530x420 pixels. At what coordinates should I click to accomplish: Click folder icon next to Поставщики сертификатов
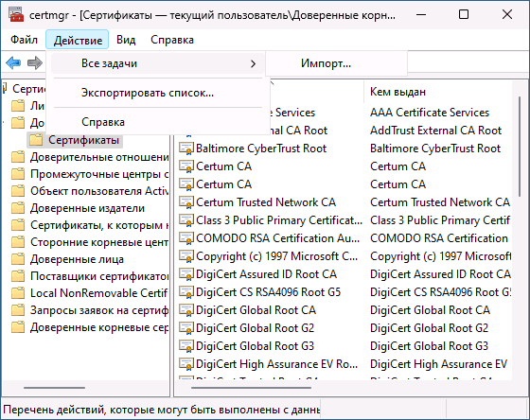point(18,276)
